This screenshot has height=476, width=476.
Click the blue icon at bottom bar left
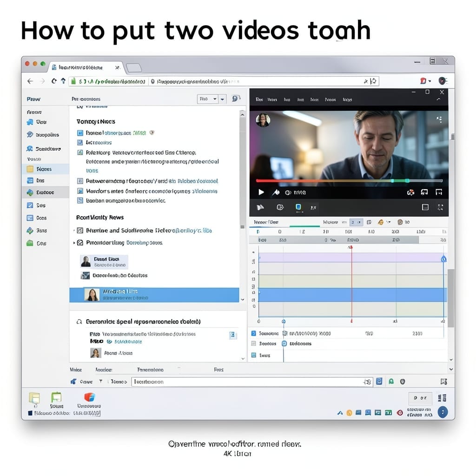click(x=73, y=382)
